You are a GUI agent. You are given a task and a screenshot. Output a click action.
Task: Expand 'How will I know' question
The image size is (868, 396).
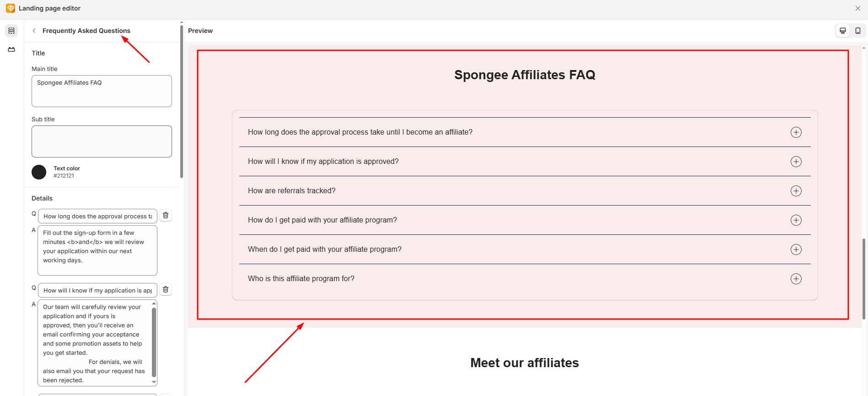coord(796,162)
